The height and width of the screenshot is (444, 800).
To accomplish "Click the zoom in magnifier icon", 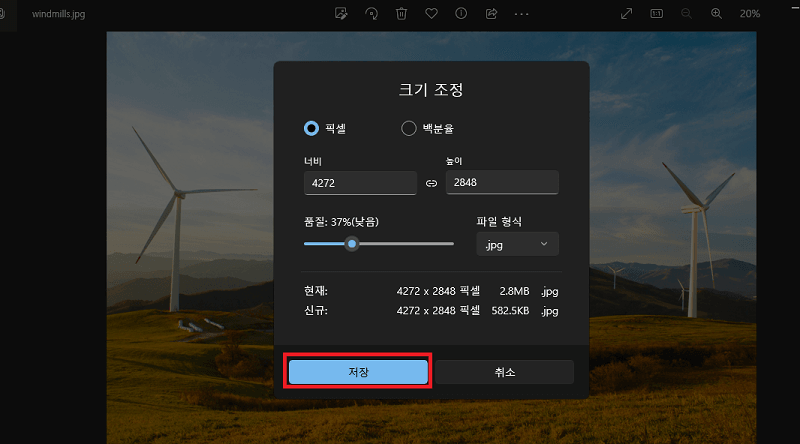I will (x=716, y=14).
